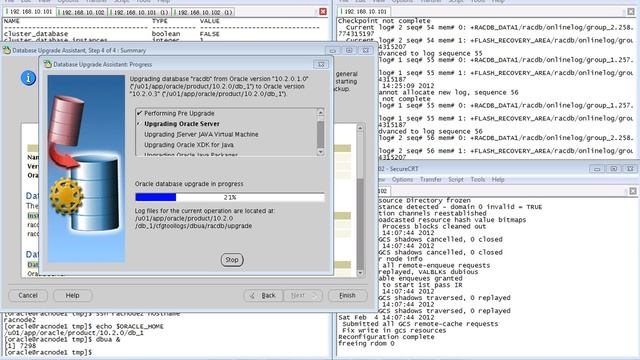Click the database cylinders upgrade illustration
This screenshot has height=360, width=640.
(86, 169)
